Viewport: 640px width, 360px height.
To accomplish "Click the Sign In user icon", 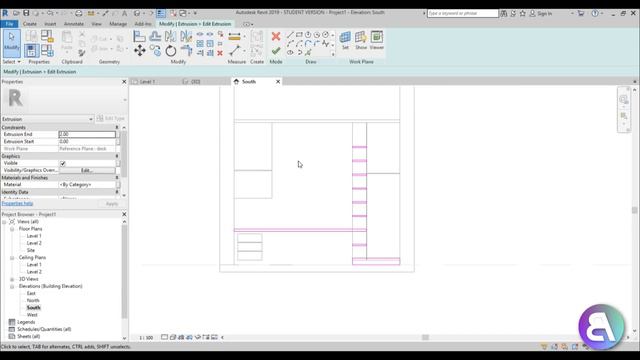I will 532,13.
